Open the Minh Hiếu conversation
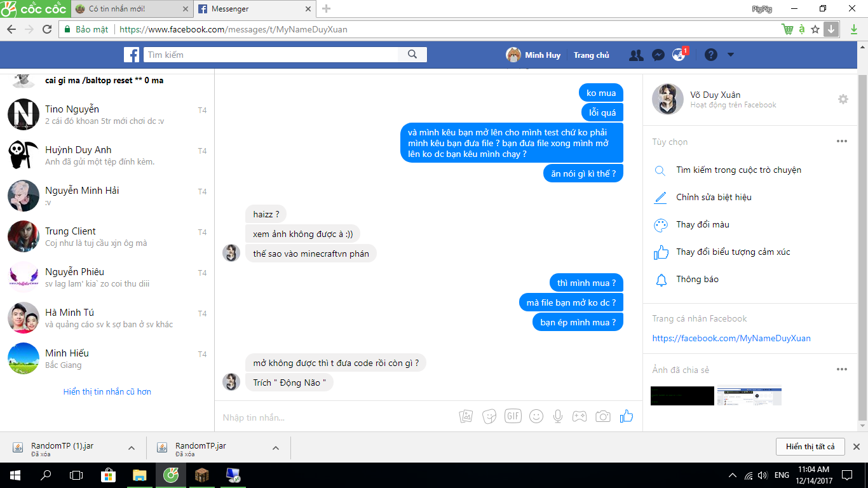This screenshot has height=488, width=868. click(107, 358)
